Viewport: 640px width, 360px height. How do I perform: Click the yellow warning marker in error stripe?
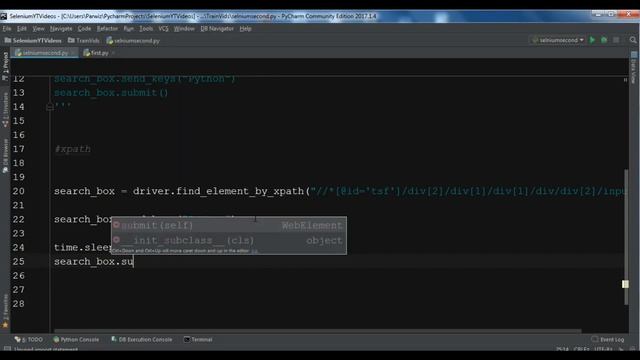coord(625,284)
